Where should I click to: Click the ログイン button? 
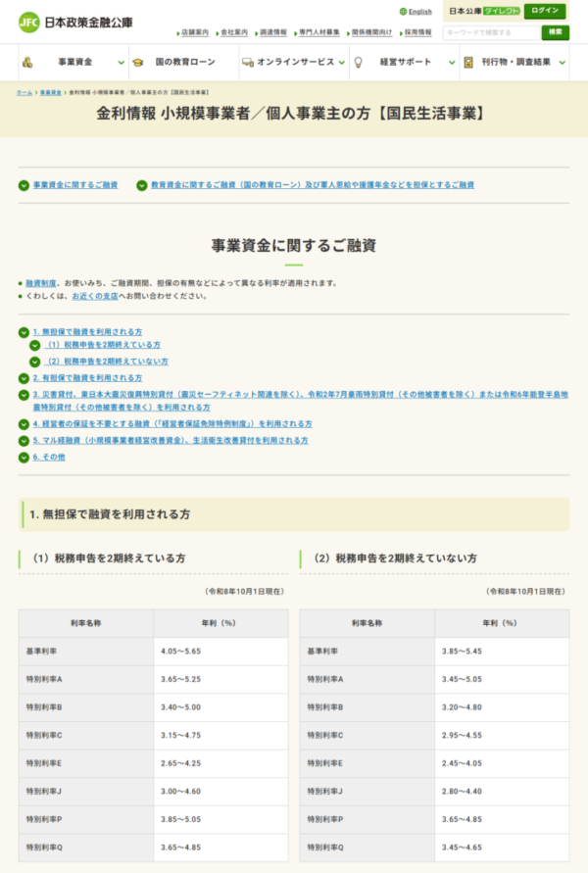pos(545,11)
